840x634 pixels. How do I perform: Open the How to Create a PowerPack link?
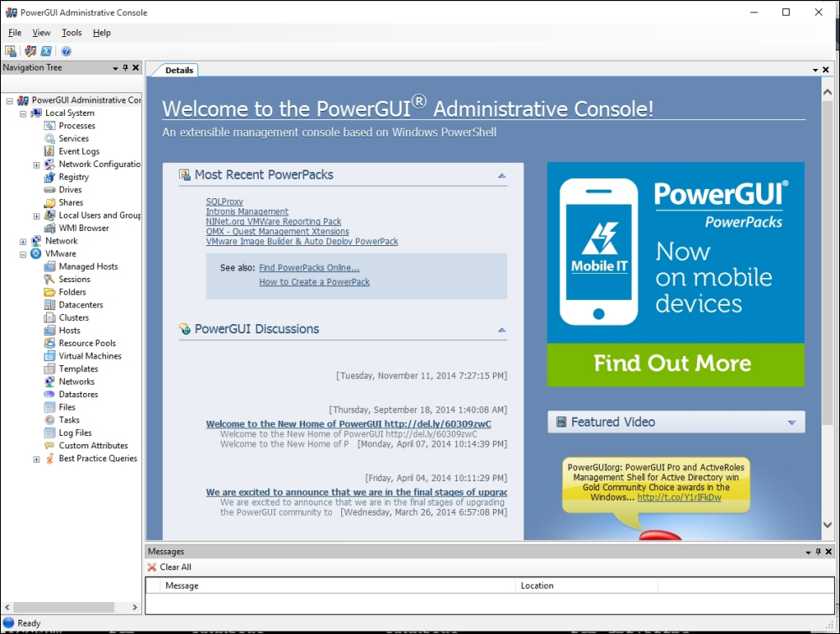(x=314, y=282)
